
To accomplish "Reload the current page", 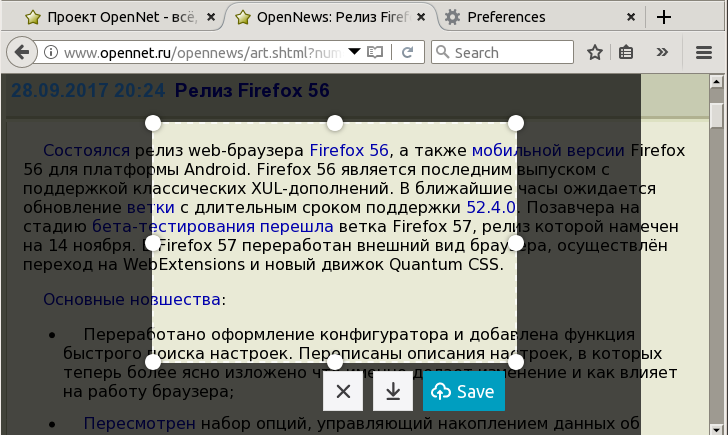I will click(x=408, y=52).
